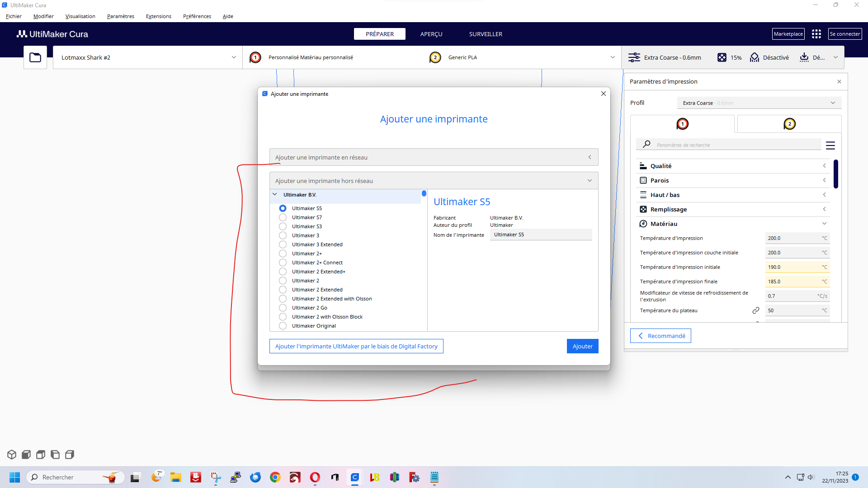868x488 pixels.
Task: Open the Extensions menu
Action: 158,16
